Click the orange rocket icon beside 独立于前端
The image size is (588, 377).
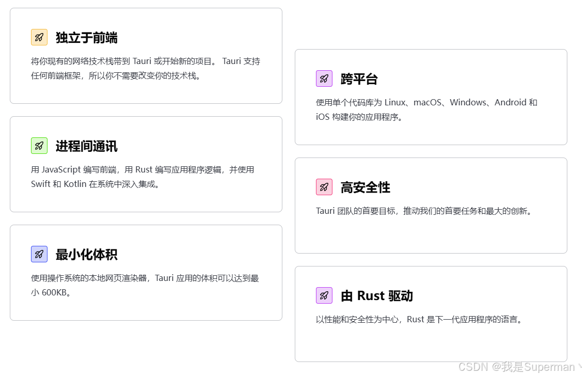39,37
